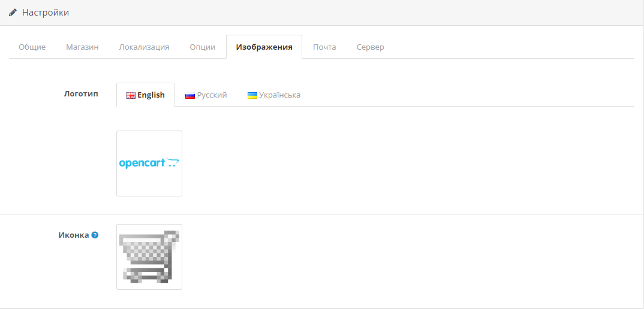
Task: Open the Магазин settings tab
Action: [82, 47]
